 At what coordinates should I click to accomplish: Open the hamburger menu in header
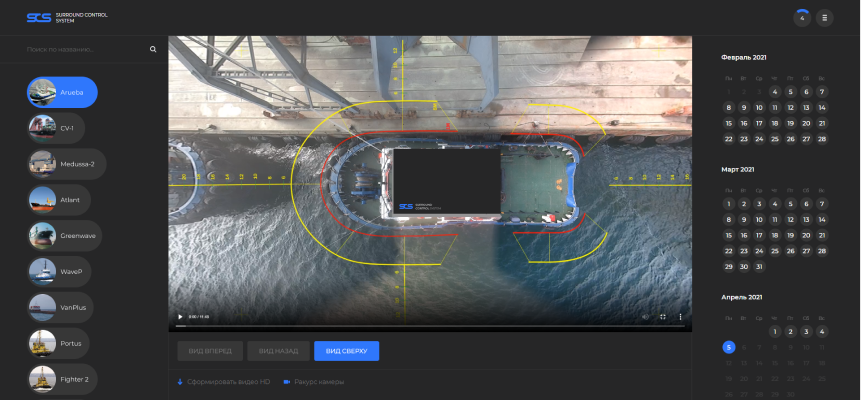tap(824, 17)
